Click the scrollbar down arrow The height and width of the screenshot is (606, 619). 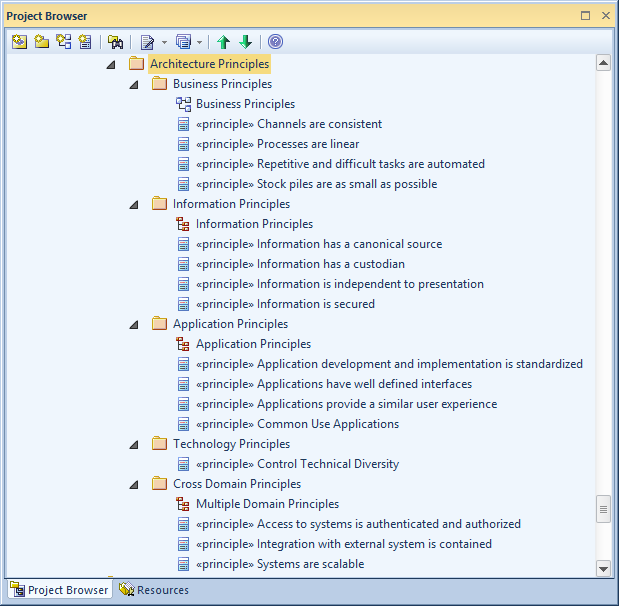pos(603,568)
